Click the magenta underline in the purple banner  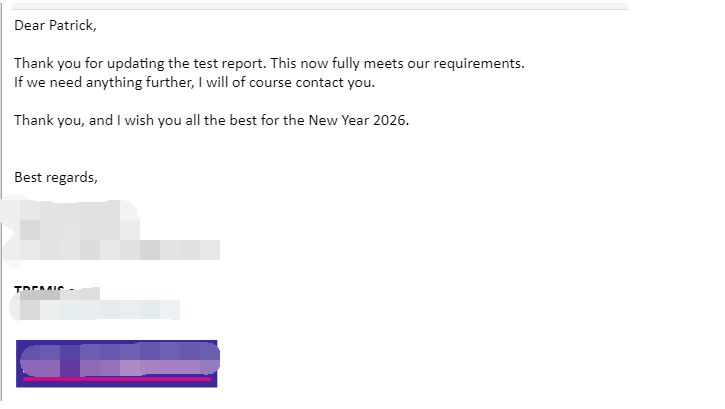[117, 380]
